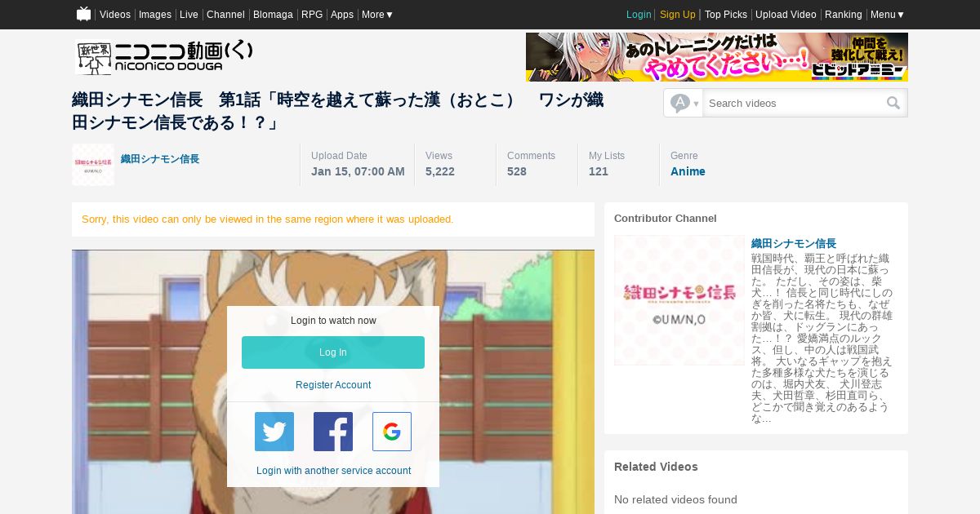
Task: Open contributor channel thumbnail image
Action: [679, 300]
